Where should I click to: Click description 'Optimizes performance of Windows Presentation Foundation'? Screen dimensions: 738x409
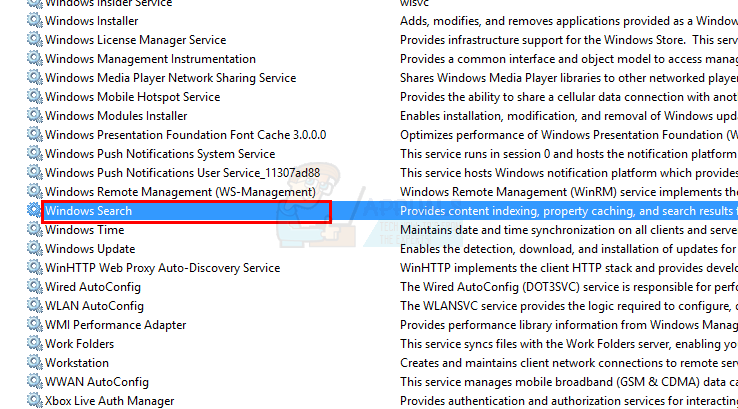pyautogui.click(x=569, y=135)
